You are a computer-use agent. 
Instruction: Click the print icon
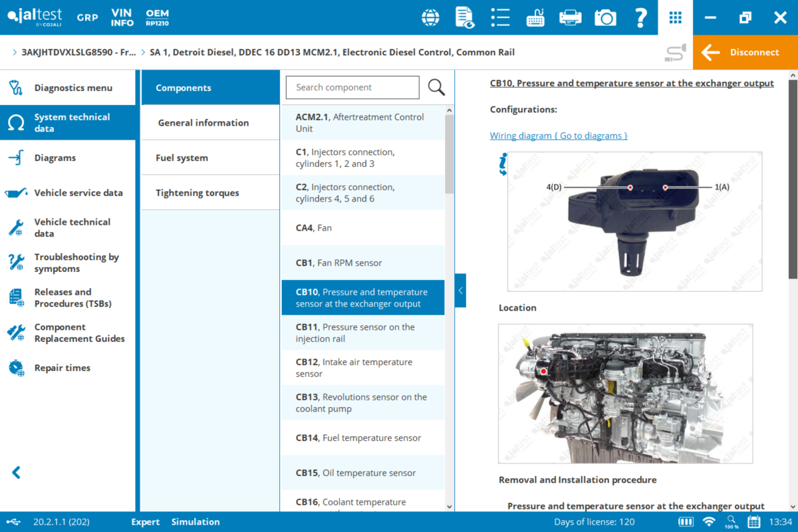pos(570,17)
